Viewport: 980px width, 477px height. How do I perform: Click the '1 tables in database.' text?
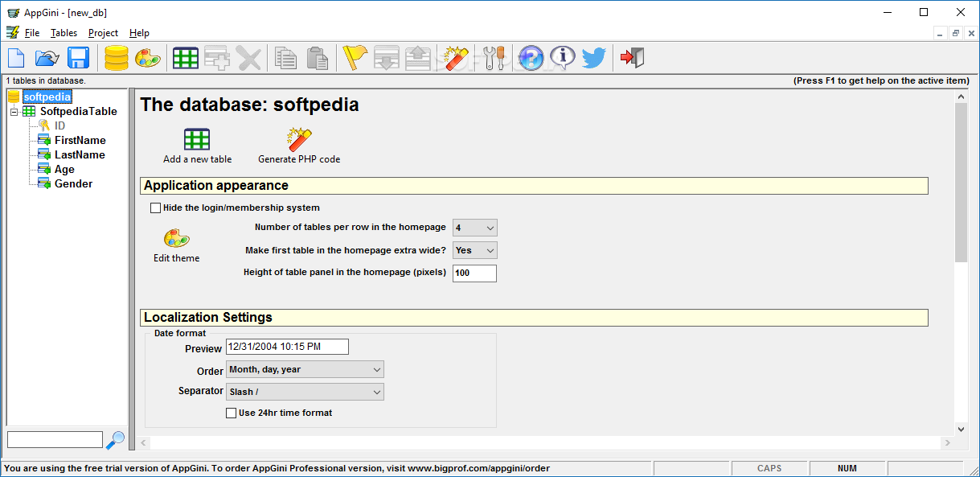point(46,80)
